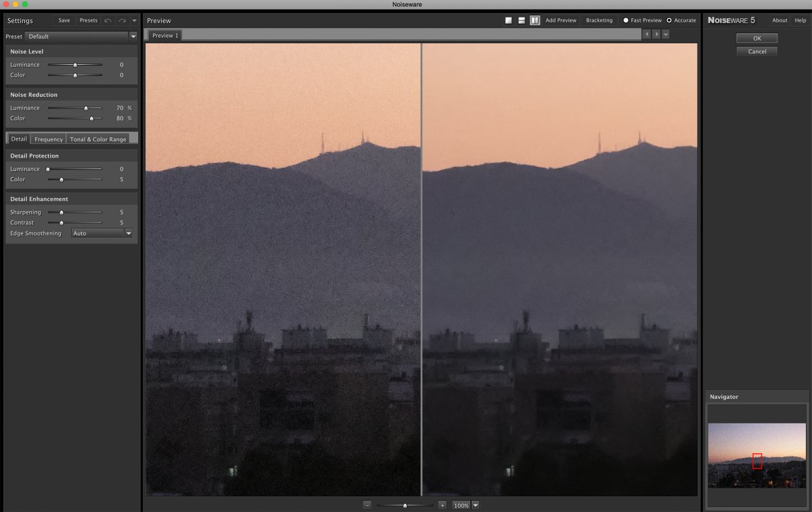
Task: Go to the next preview tab arrow
Action: coord(656,34)
